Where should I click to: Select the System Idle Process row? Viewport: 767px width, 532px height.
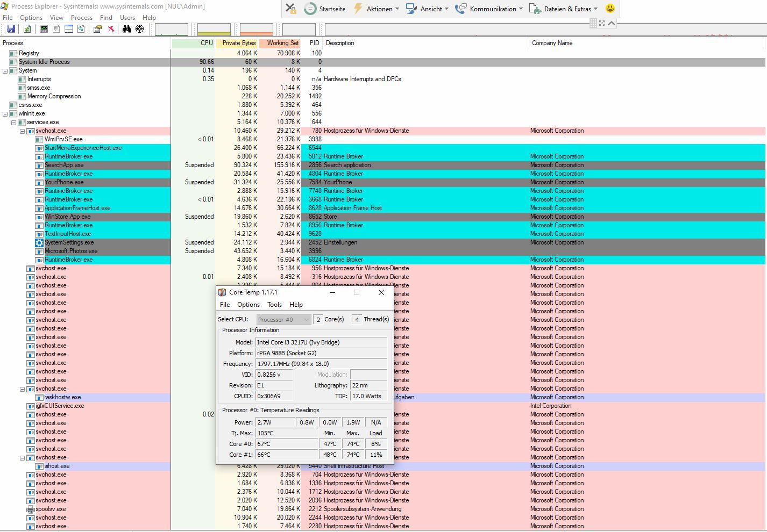coord(383,62)
